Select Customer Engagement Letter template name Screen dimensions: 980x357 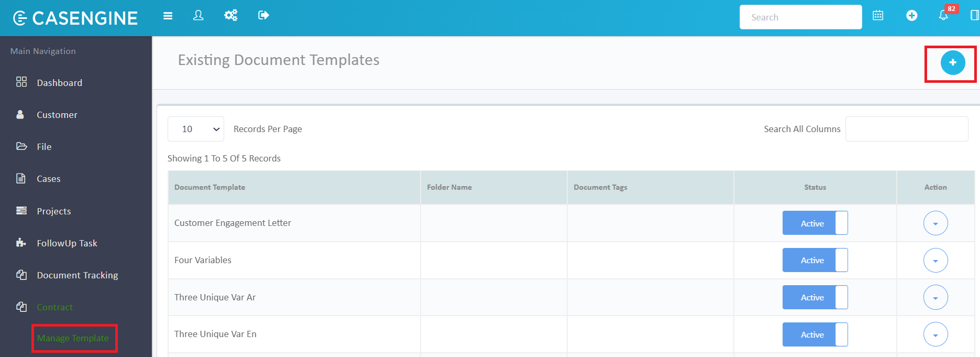[x=233, y=223]
